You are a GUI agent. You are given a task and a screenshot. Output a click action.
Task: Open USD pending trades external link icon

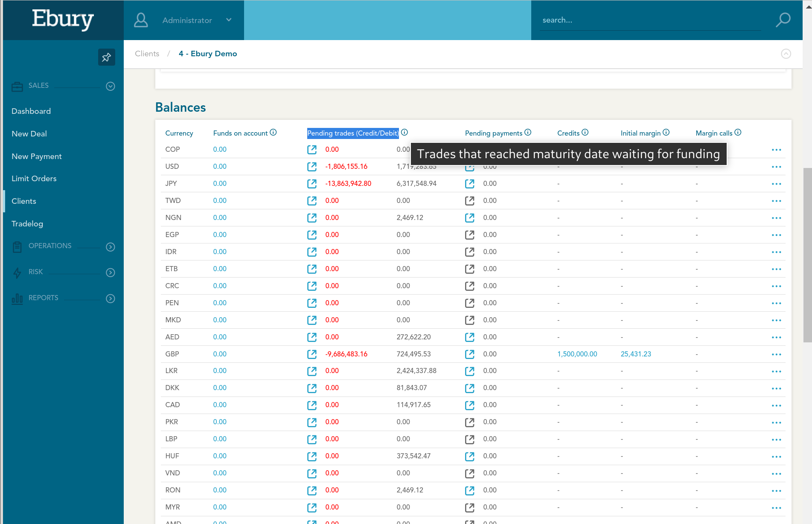(x=312, y=167)
